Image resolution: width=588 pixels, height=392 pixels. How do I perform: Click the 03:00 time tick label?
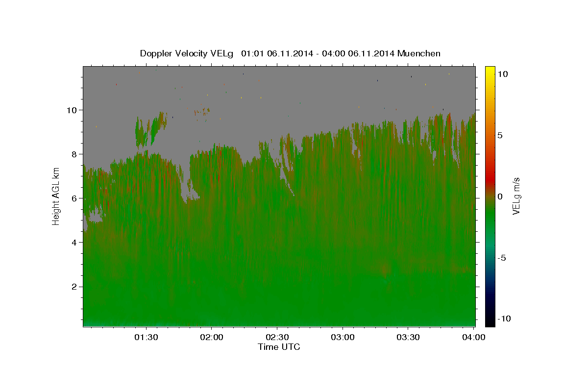pos(343,337)
